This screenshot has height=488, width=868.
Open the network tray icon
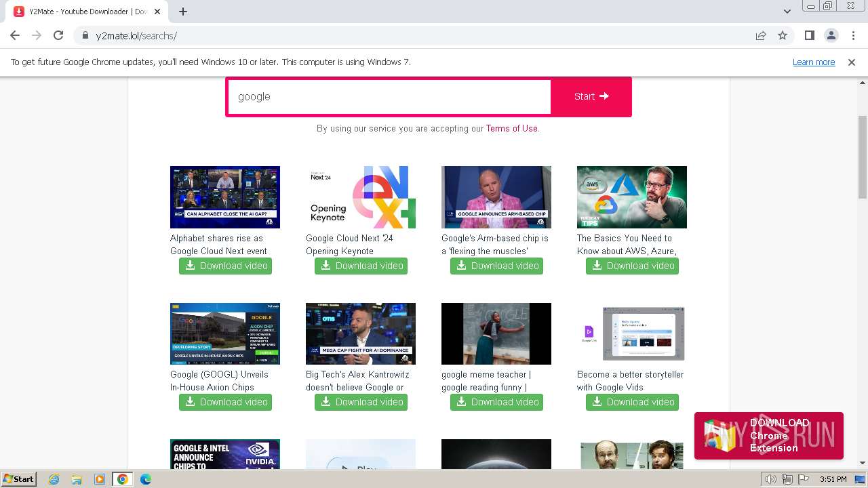787,479
